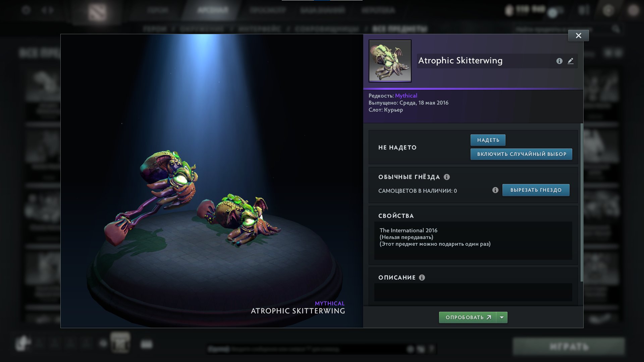Click the pencil rename icon

(571, 61)
